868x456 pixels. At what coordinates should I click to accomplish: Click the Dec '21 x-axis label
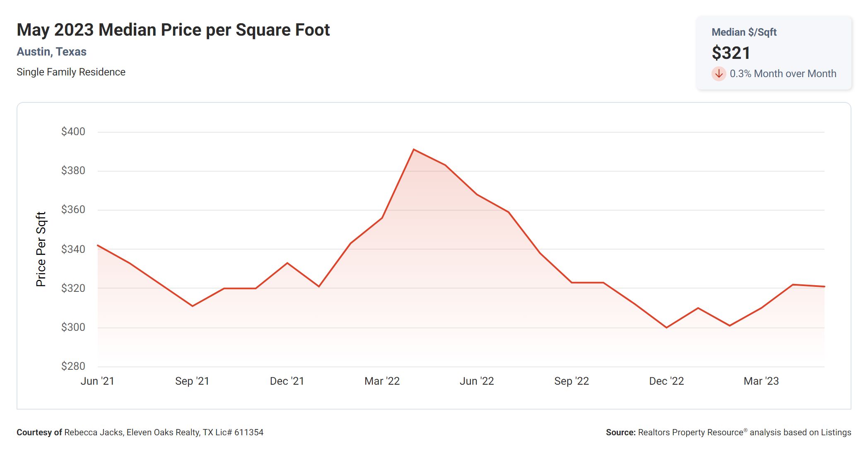[287, 381]
